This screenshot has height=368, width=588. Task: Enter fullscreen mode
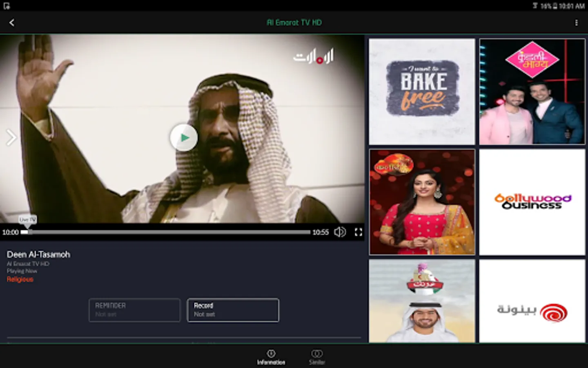click(x=359, y=232)
